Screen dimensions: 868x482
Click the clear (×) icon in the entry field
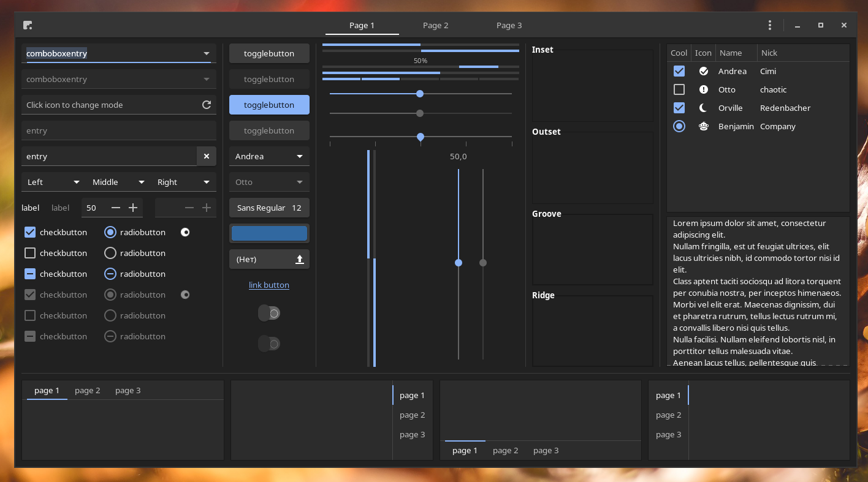(207, 156)
